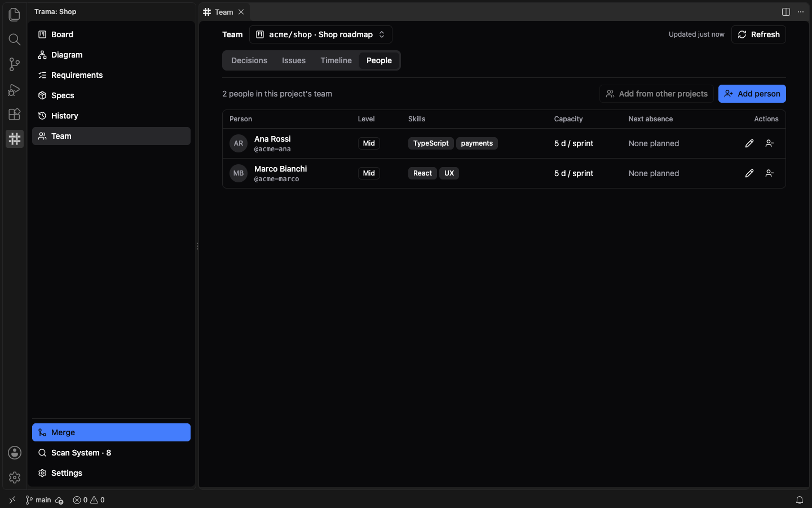Close the Team editor tab
Image resolution: width=812 pixels, height=508 pixels.
click(241, 12)
